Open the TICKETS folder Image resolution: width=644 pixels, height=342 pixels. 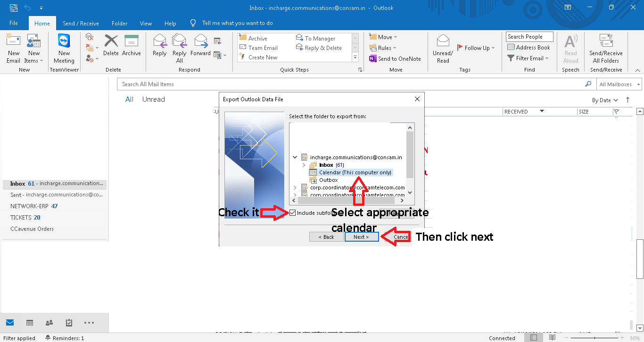[x=54, y=217]
